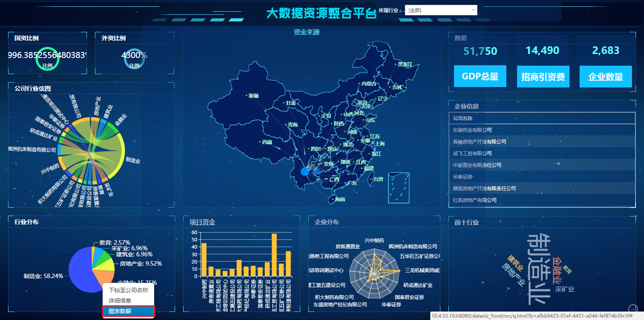Image resolution: width=644 pixels, height=320 pixels.
Task: Select 东骏药业有限公司 row in 企业信息
Action: [542, 130]
